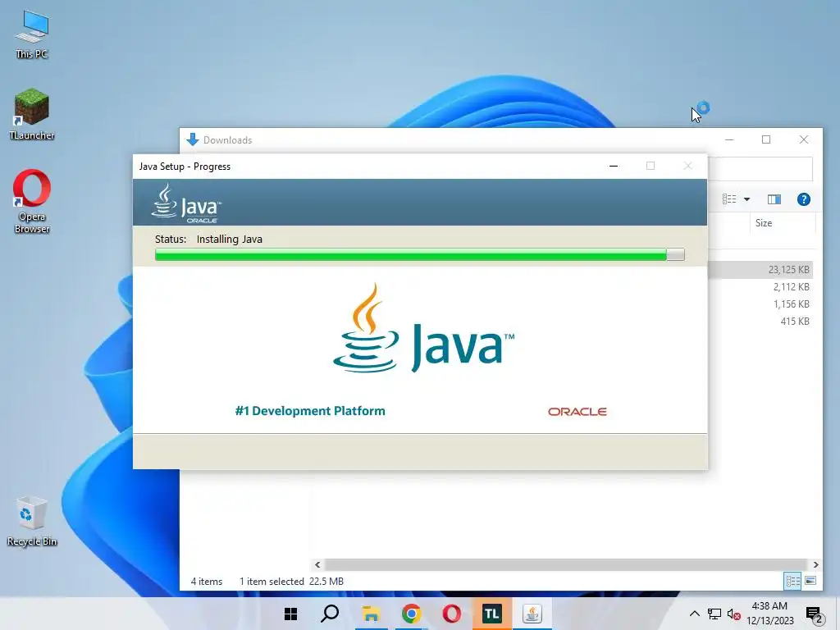Viewport: 840px width, 630px height.
Task: Click the Downloads horizontal scrollbar
Action: [566, 564]
